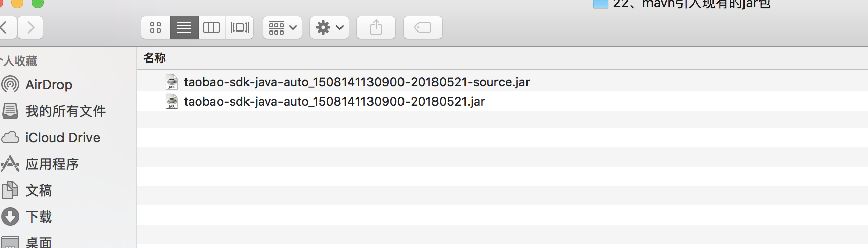
Task: Switch to column view
Action: 211,27
